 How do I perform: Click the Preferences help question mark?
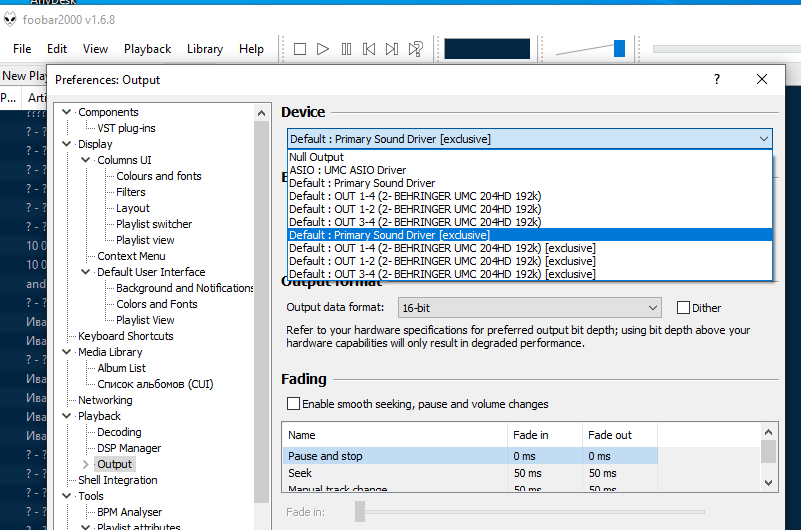click(x=716, y=79)
